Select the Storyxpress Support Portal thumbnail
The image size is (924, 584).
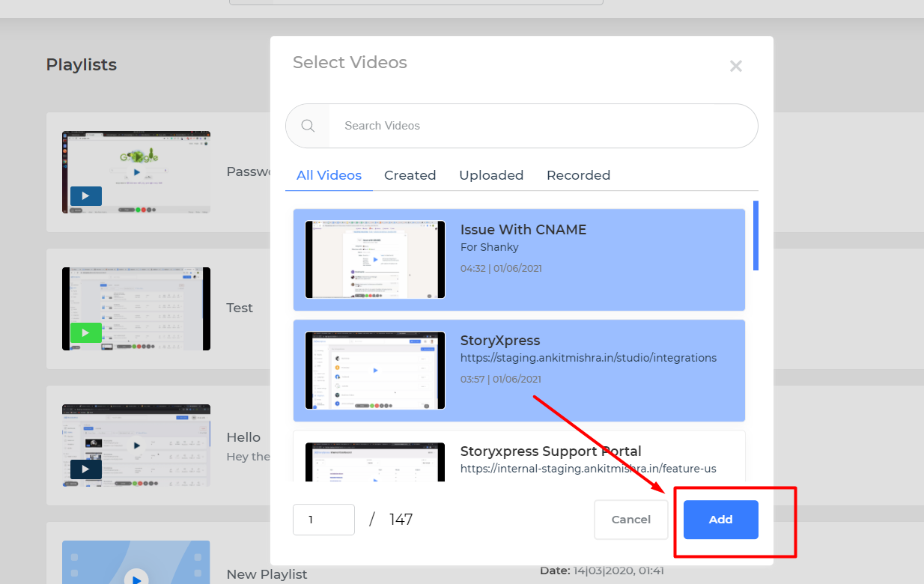[375, 462]
